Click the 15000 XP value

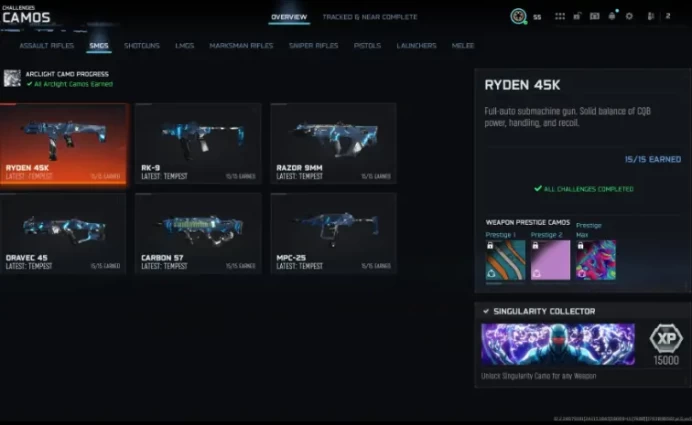(666, 361)
